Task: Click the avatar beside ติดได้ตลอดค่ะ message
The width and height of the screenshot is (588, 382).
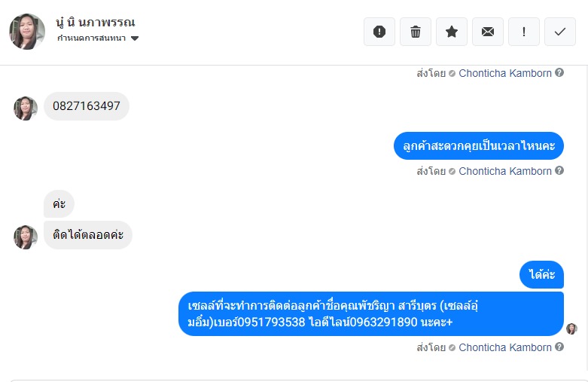Action: point(26,237)
